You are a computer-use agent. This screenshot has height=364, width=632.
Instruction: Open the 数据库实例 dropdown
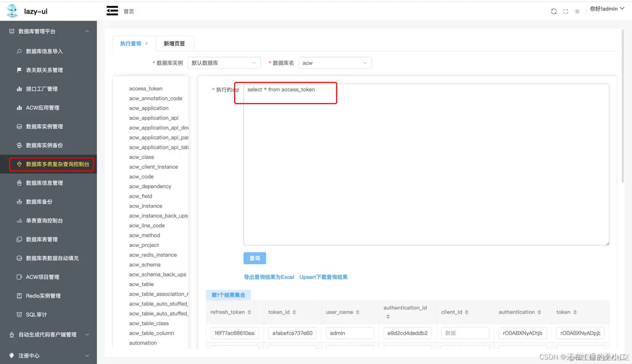224,63
